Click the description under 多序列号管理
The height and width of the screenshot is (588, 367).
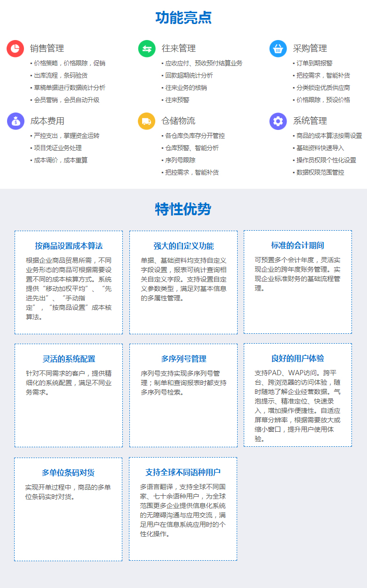pyautogui.click(x=183, y=383)
